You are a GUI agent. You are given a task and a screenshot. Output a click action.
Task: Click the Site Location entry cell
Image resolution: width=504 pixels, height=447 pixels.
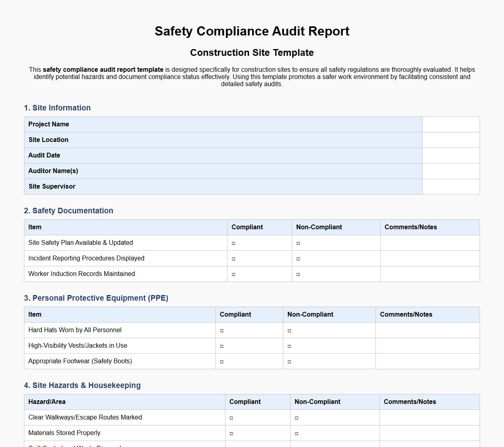click(451, 140)
